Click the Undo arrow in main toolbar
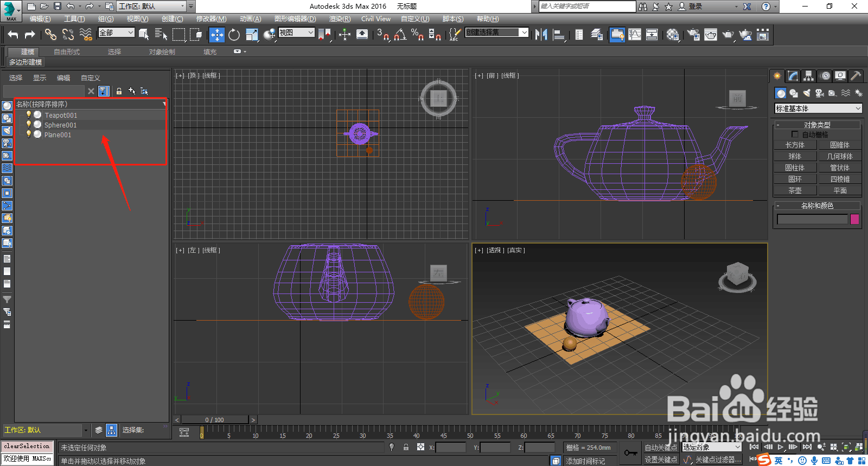The image size is (868, 466). pos(13,35)
